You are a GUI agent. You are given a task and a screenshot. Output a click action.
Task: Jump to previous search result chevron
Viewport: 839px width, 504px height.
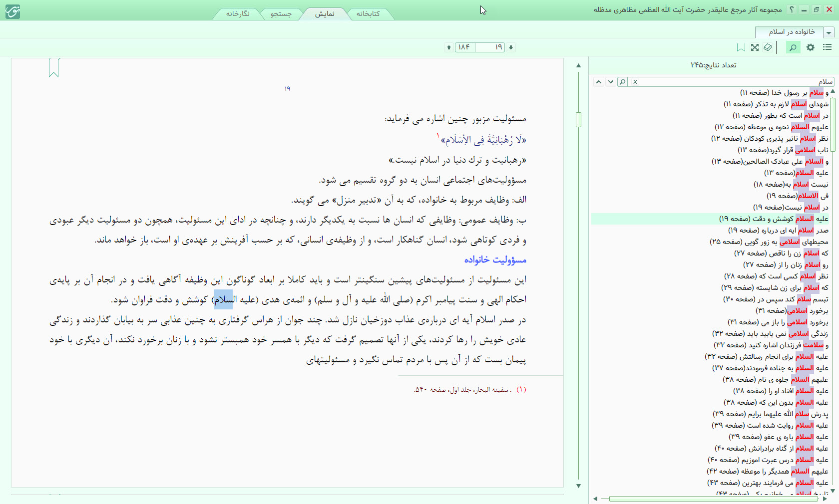pyautogui.click(x=598, y=82)
